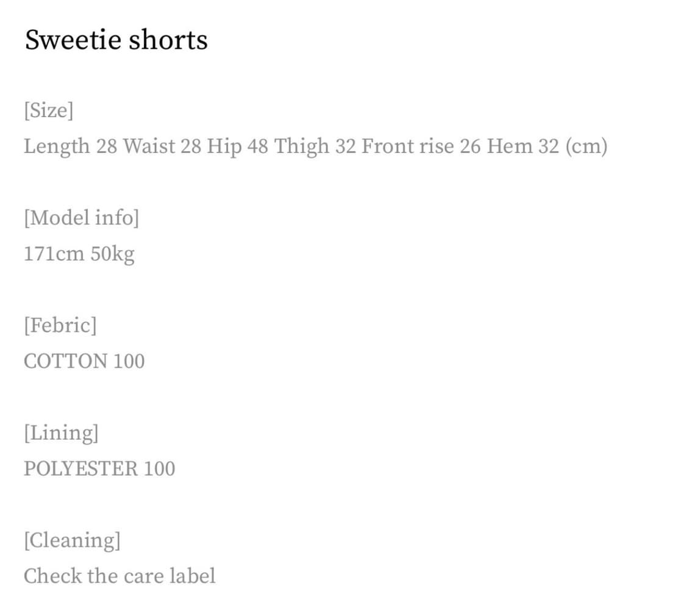
Task: Click the Hip 48 measurement
Action: pyautogui.click(x=238, y=146)
